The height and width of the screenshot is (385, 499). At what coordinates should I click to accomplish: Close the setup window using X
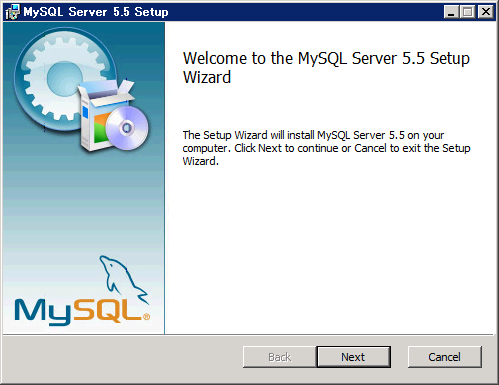pyautogui.click(x=486, y=12)
